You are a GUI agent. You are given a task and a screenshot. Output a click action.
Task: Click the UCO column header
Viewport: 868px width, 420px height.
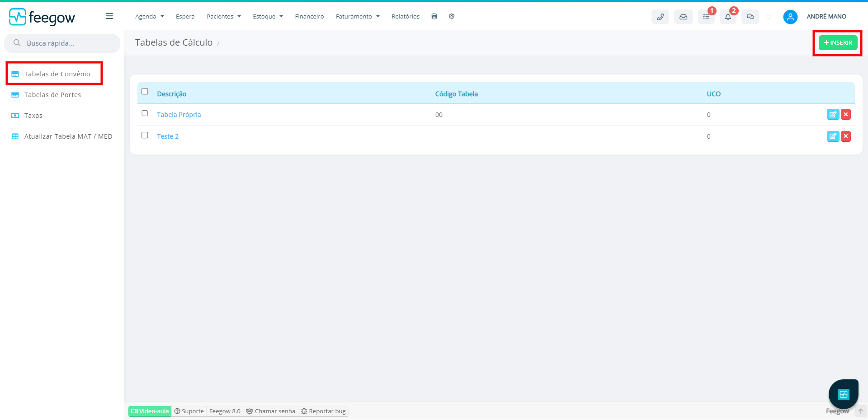[x=714, y=94]
